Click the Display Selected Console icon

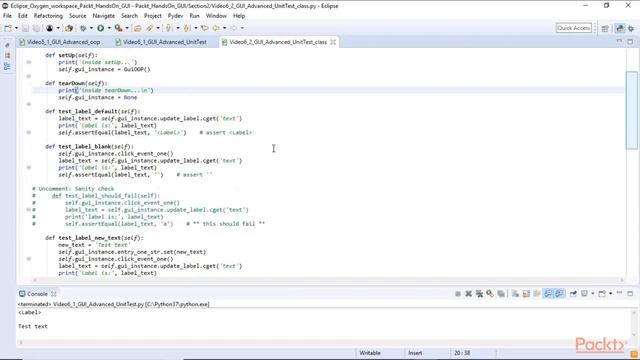click(584, 294)
